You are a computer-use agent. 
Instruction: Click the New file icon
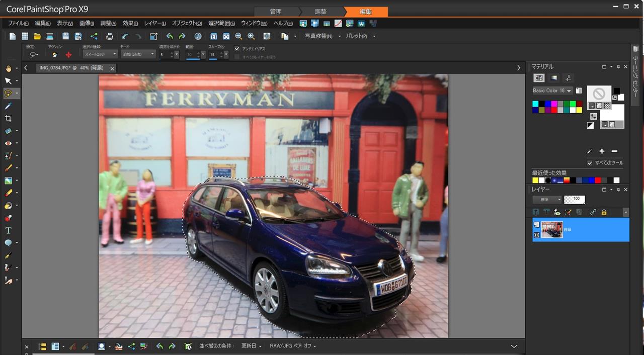click(12, 36)
